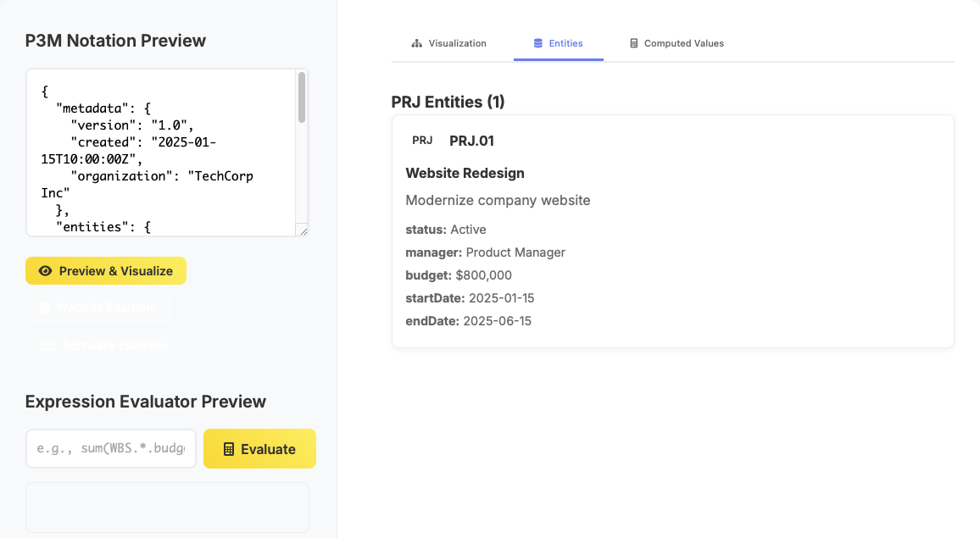
Task: Click the hierarchy icon on the Visualization tab
Action: pyautogui.click(x=416, y=42)
